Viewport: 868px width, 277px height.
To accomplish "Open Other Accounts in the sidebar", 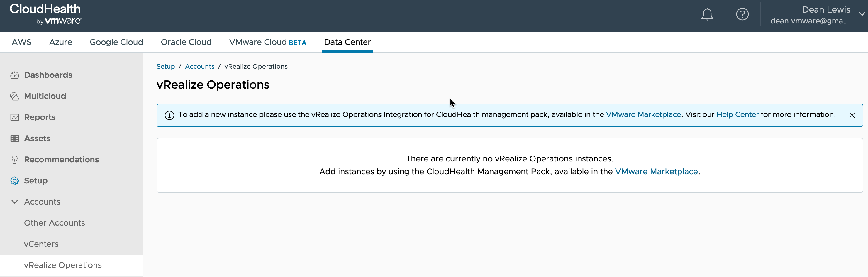I will click(x=54, y=223).
